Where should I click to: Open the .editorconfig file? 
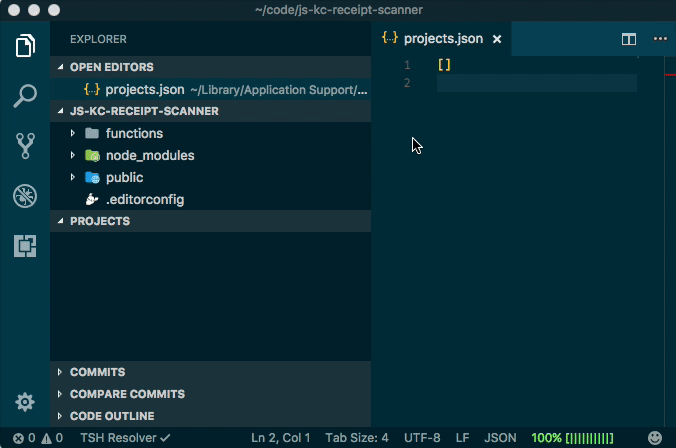tap(210, 199)
